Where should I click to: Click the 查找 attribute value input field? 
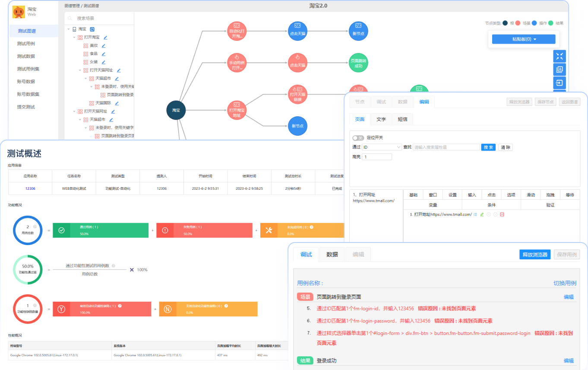pyautogui.click(x=446, y=147)
